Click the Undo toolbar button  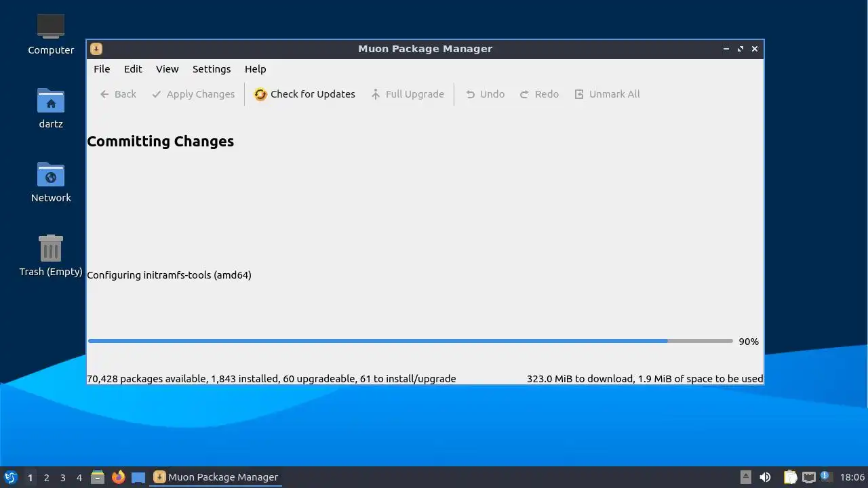click(x=485, y=94)
